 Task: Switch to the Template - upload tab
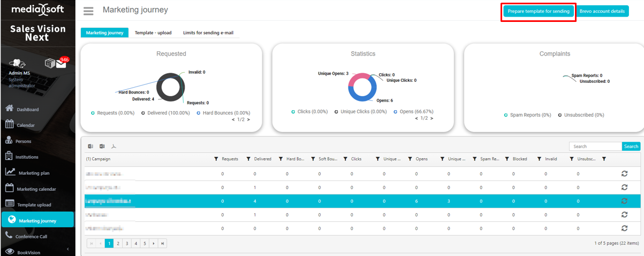pyautogui.click(x=153, y=33)
